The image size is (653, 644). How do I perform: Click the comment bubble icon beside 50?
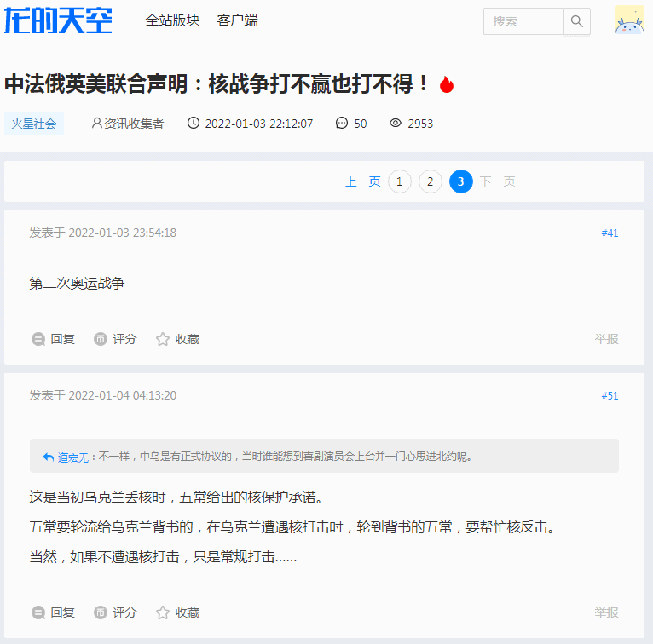pyautogui.click(x=342, y=124)
